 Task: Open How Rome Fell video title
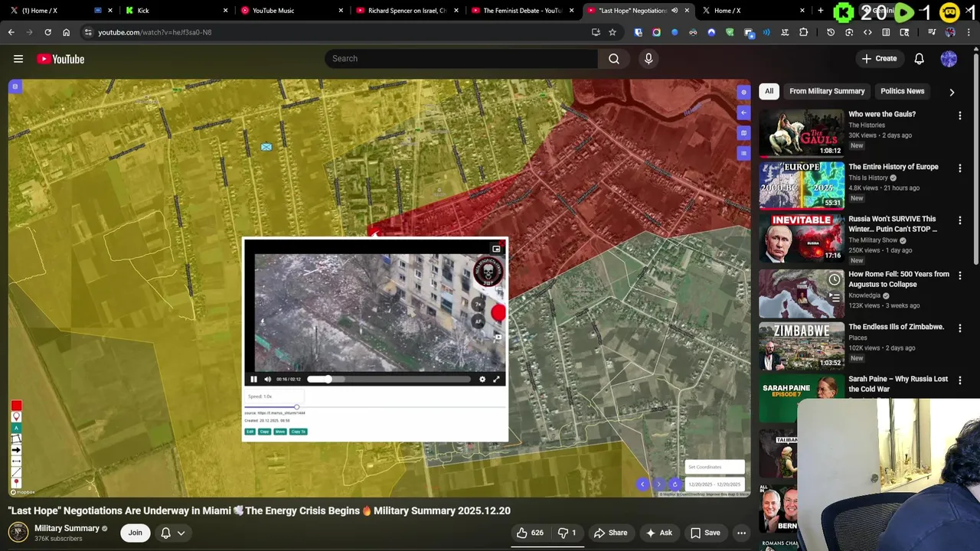point(899,279)
